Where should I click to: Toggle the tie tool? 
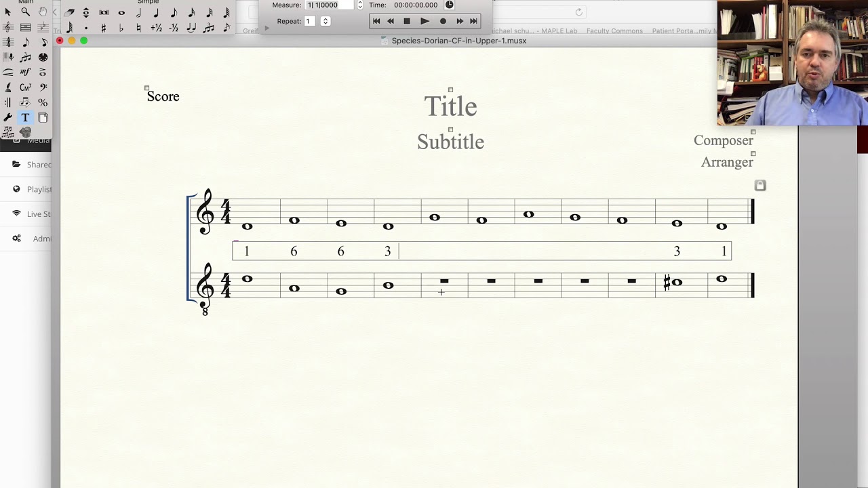tap(191, 28)
